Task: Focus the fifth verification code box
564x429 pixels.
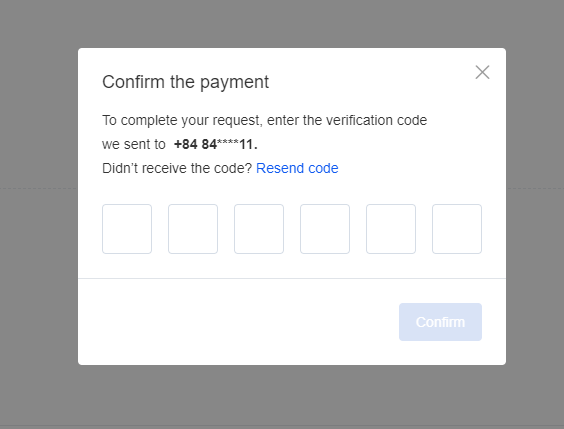Action: 391,229
